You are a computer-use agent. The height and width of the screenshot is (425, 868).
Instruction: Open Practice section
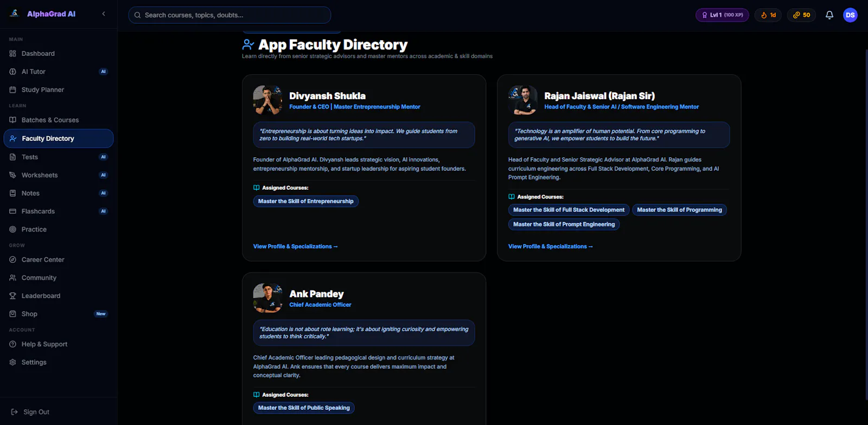point(59,229)
